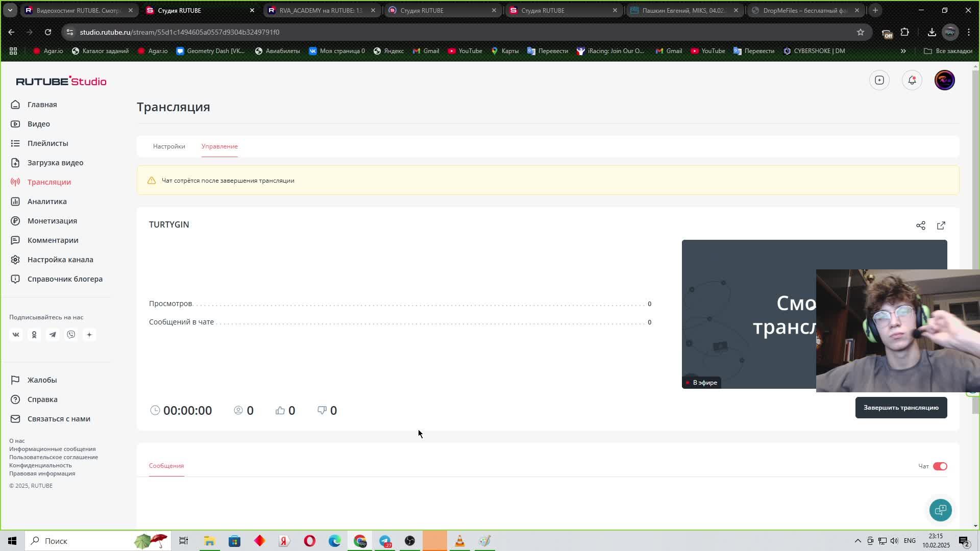The height and width of the screenshot is (551, 980).
Task: Click the VK social icon in sidebar
Action: 16,335
